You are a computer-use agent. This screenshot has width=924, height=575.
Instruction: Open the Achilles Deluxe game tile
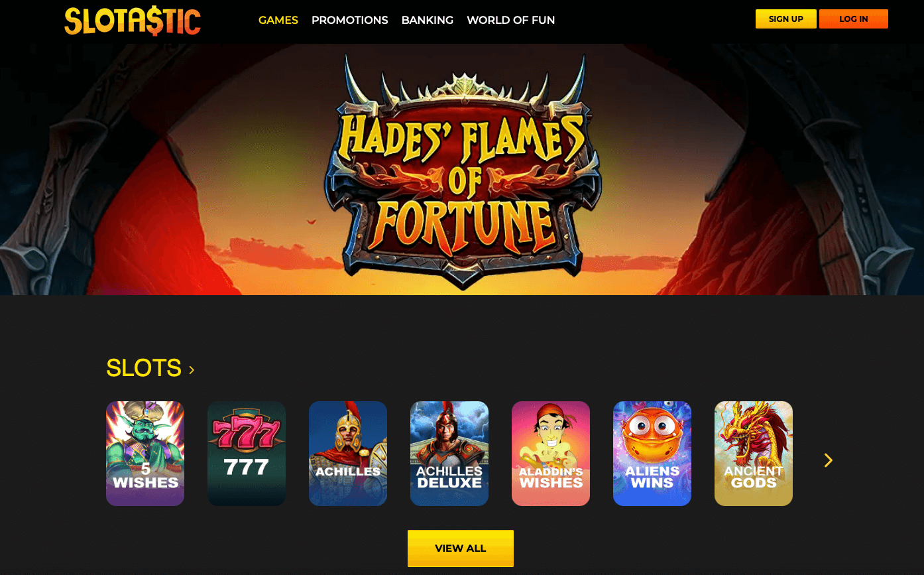pos(449,454)
